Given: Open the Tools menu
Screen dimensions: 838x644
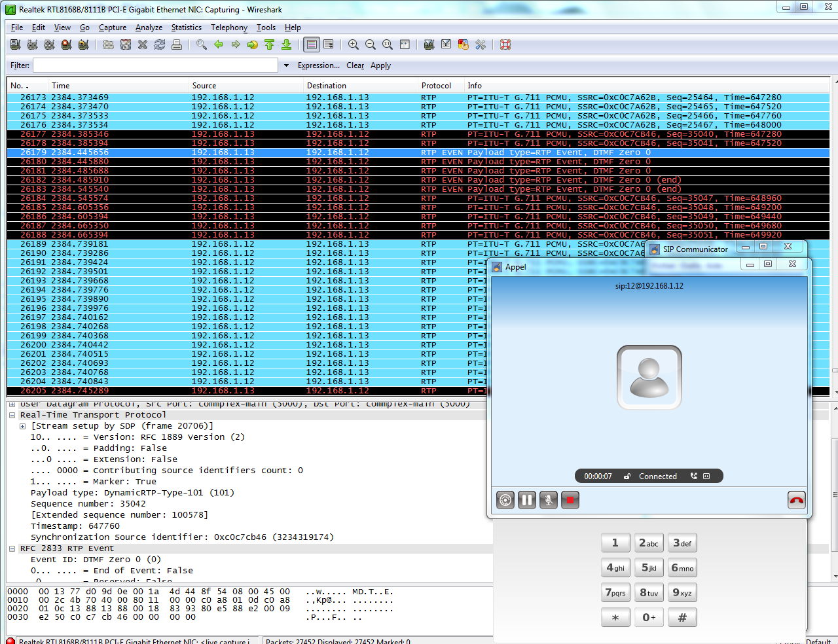Looking at the screenshot, I should point(266,27).
